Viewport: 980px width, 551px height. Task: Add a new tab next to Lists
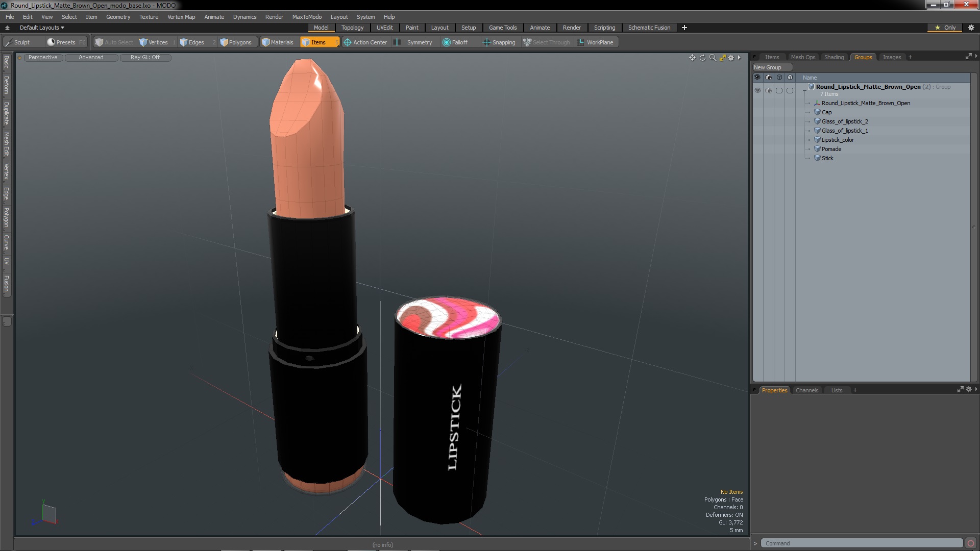(855, 390)
